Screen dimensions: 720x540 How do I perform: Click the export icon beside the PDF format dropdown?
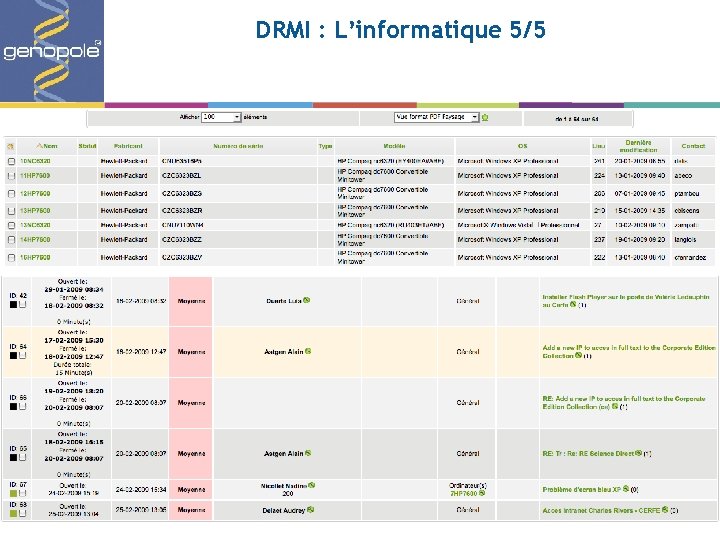click(485, 118)
